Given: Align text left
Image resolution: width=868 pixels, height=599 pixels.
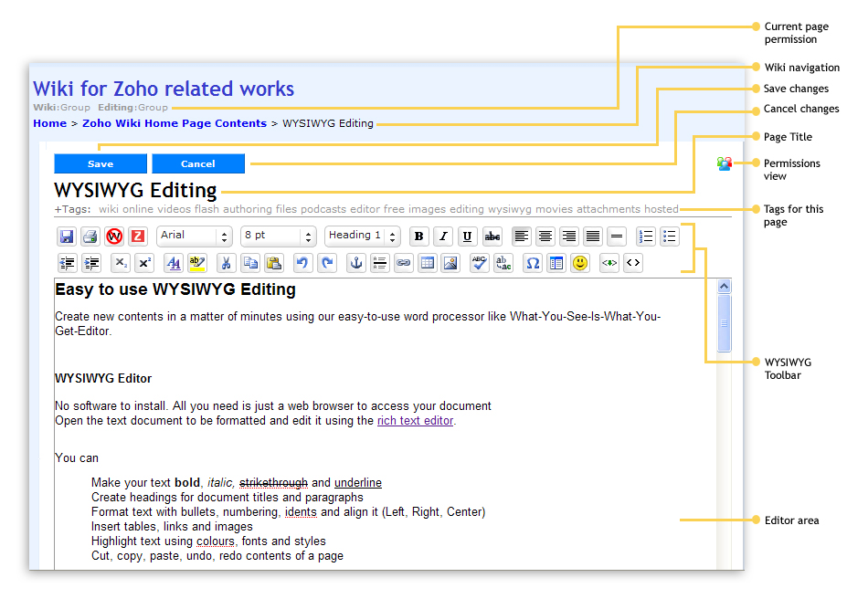Looking at the screenshot, I should click(521, 236).
